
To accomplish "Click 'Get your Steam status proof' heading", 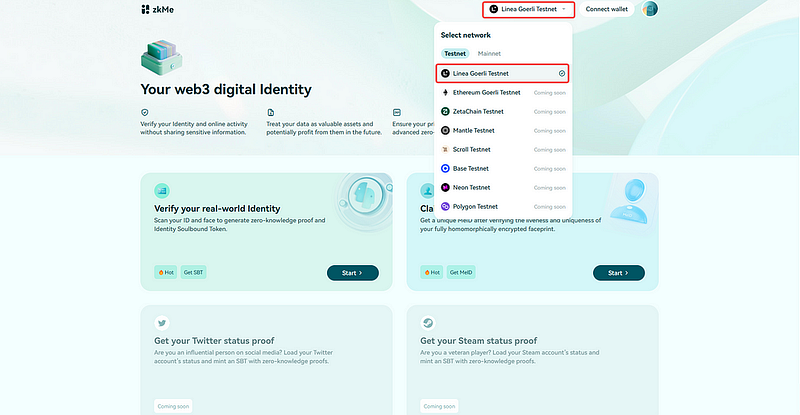I will coord(479,340).
